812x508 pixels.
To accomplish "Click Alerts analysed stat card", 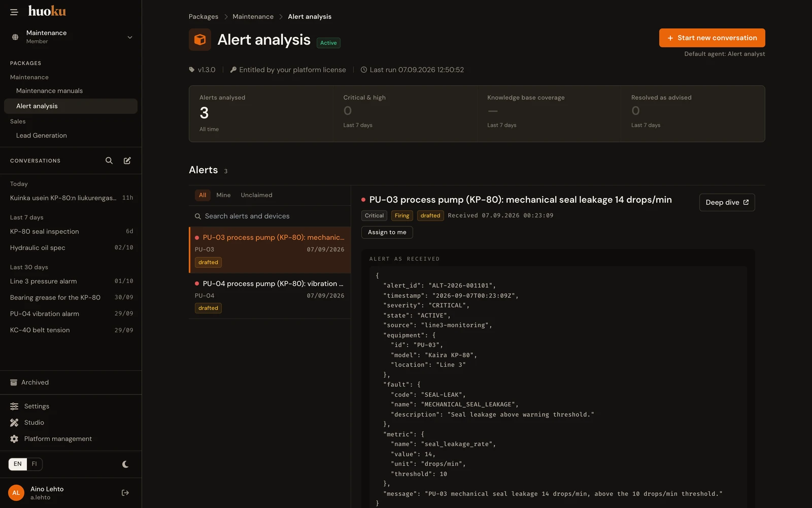I will coord(261,114).
